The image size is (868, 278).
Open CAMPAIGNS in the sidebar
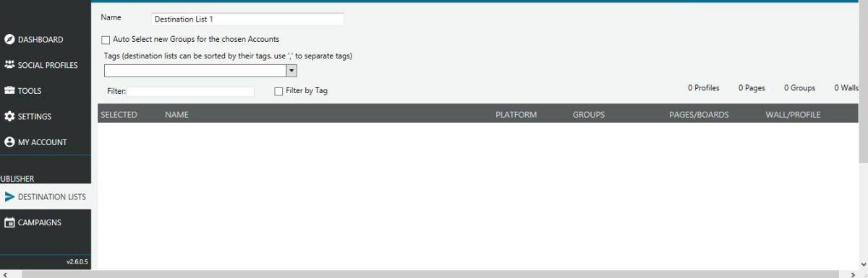(40, 222)
